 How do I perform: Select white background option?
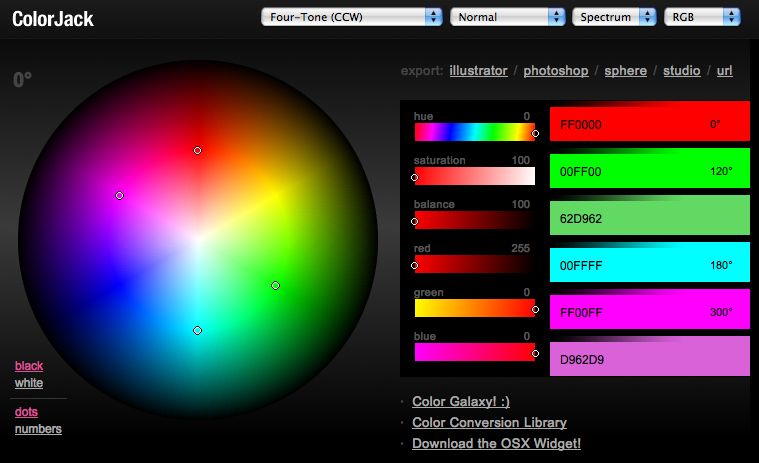coord(29,383)
